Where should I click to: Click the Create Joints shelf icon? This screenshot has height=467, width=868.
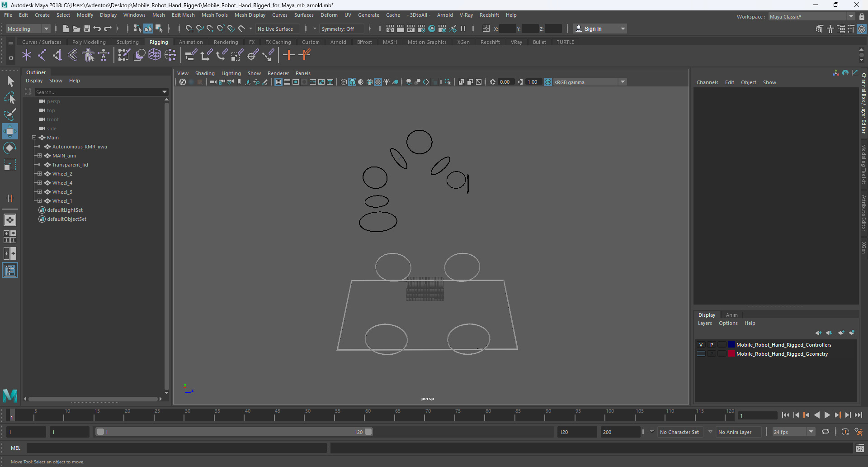(42, 55)
